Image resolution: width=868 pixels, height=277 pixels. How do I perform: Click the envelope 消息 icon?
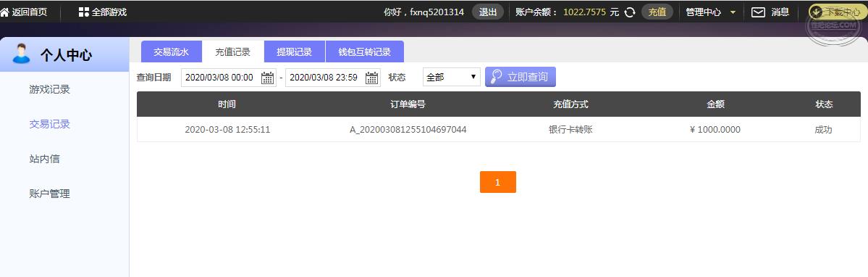click(x=758, y=12)
